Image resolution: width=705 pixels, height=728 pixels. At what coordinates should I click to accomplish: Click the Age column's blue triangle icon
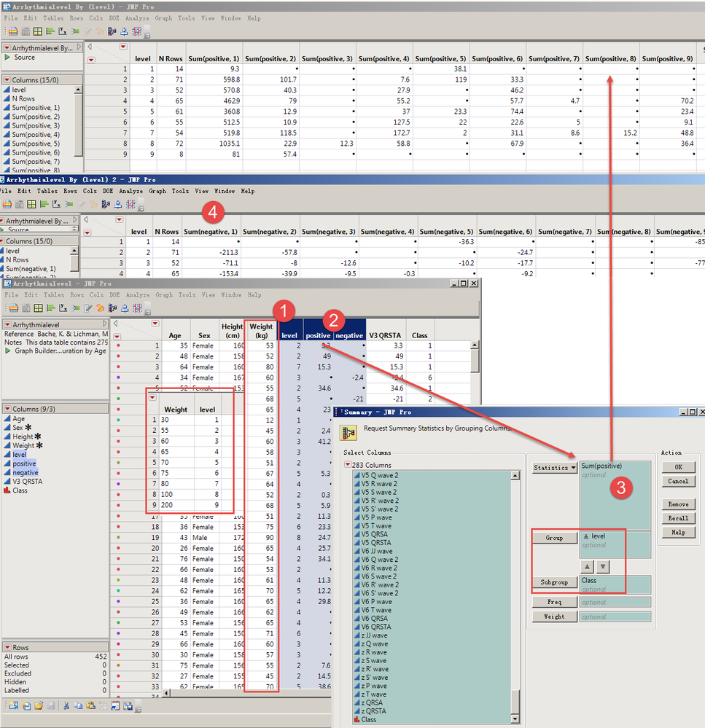pos(7,419)
